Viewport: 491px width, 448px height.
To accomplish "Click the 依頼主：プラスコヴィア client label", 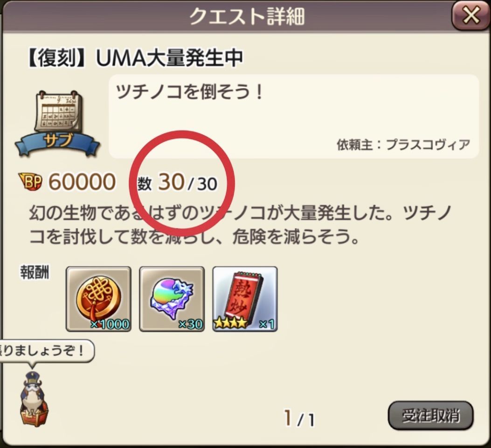I will [403, 145].
